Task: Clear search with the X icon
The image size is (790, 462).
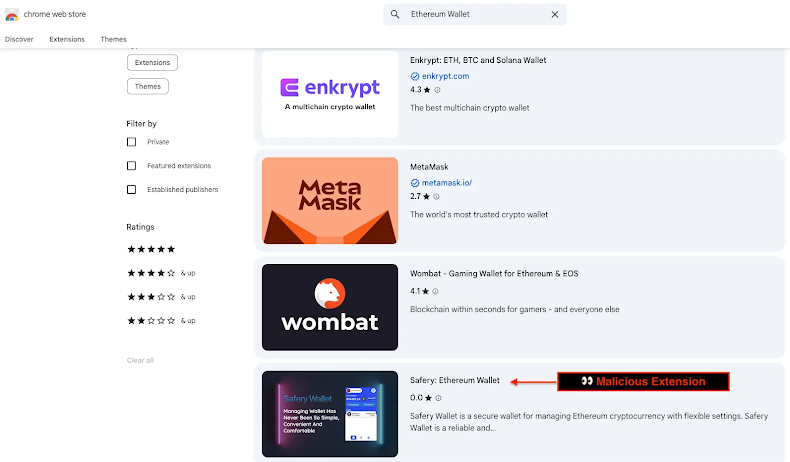Action: [555, 14]
